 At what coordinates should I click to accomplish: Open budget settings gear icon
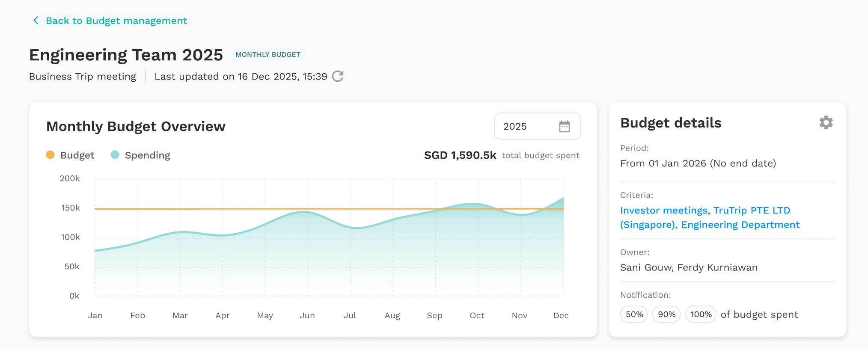[x=826, y=122]
